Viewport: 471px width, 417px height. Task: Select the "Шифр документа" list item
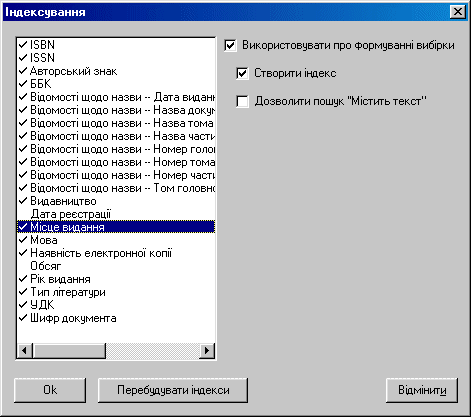pyautogui.click(x=116, y=318)
